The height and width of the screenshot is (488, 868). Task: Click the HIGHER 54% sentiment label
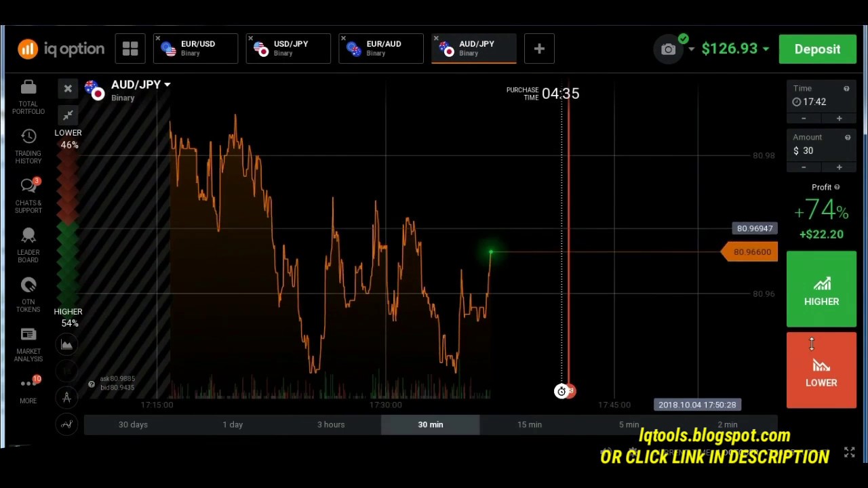coord(68,317)
